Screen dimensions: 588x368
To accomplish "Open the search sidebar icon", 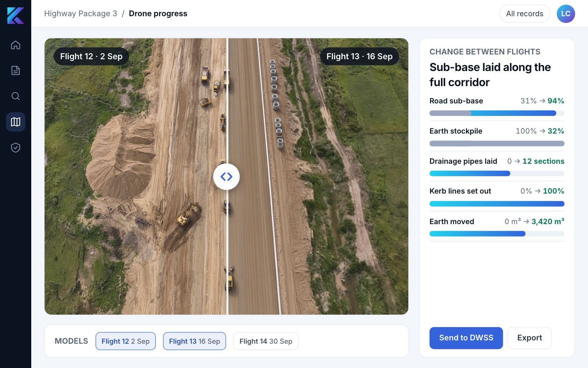I will [x=15, y=96].
